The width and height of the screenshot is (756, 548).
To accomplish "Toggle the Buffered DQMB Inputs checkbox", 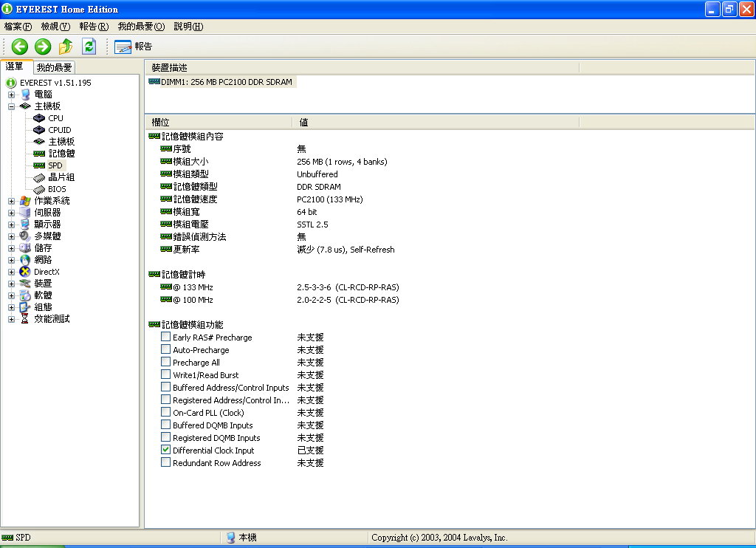I will (x=165, y=425).
